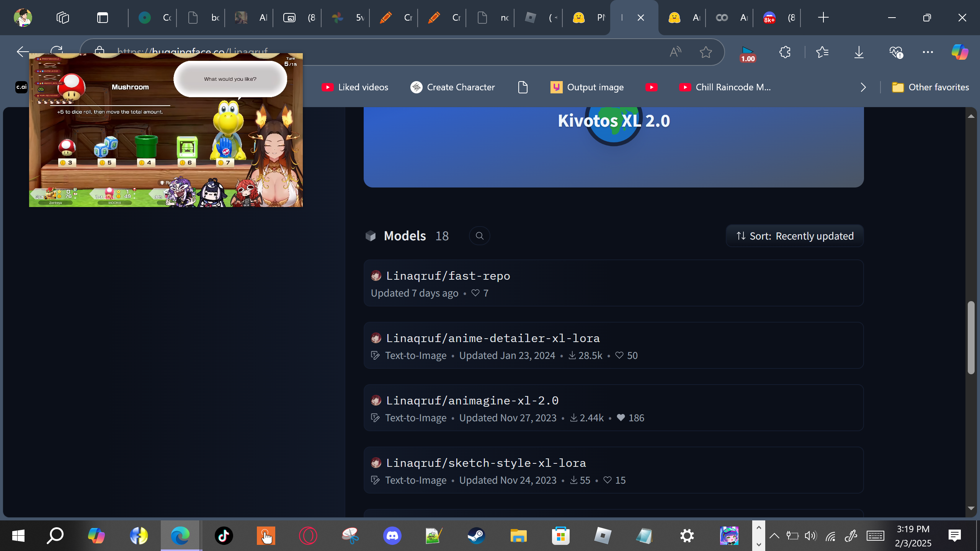This screenshot has width=980, height=551.
Task: Open the Other favorites folder
Action: tap(930, 87)
